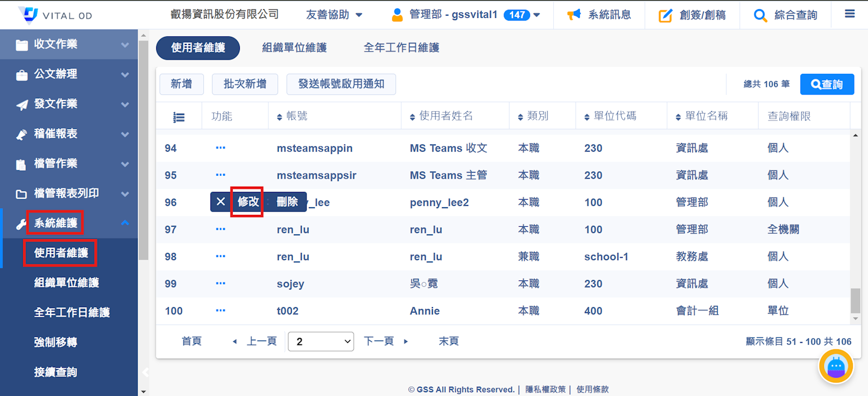Click the 批次新增 button

pyautogui.click(x=245, y=84)
